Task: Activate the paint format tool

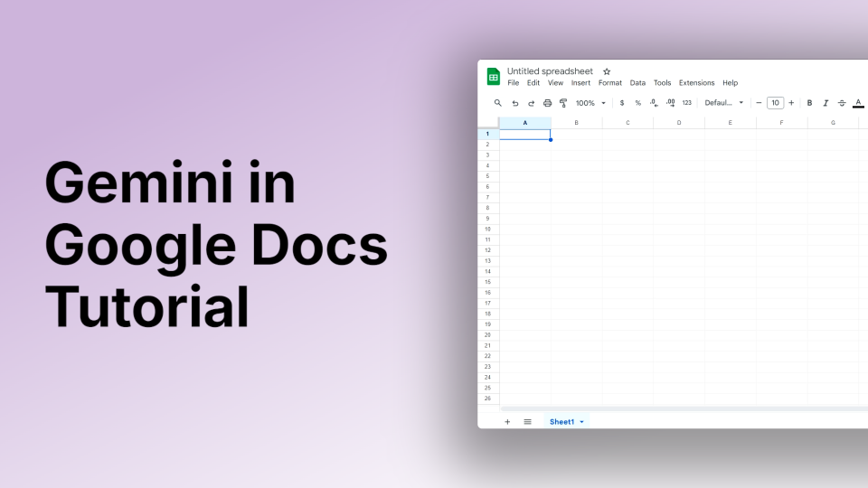Action: [x=563, y=103]
